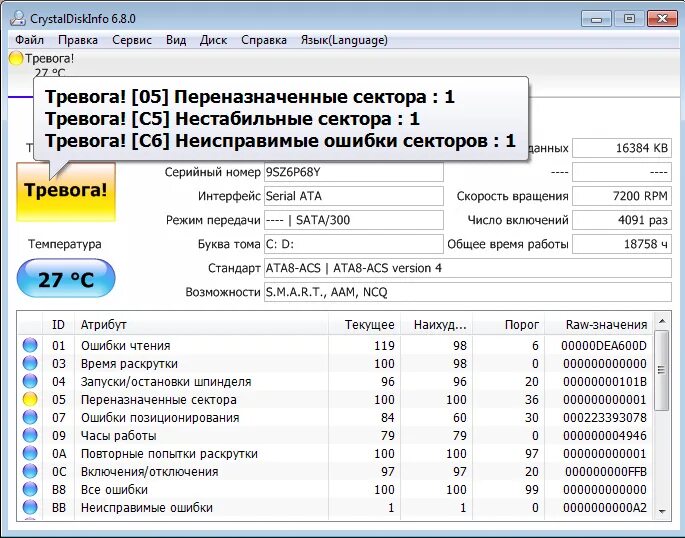Click blue status dot for attribute 01
685x538 pixels.
coord(30,345)
